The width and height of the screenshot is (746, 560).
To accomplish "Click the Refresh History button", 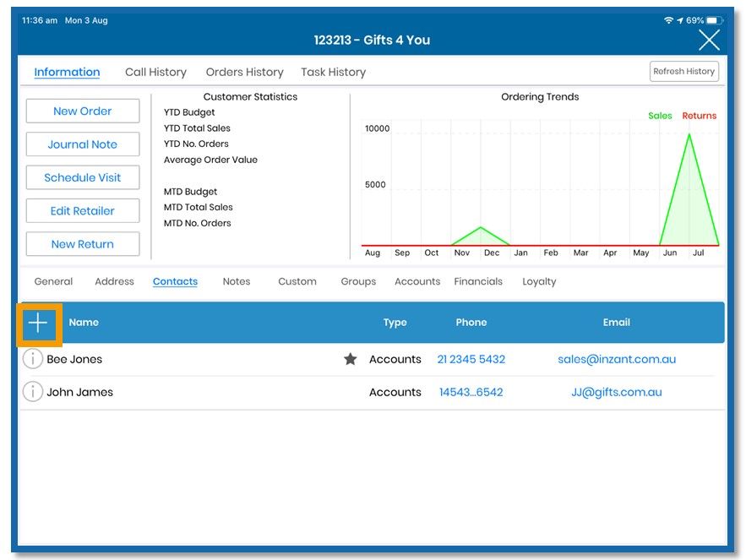I will pyautogui.click(x=684, y=71).
